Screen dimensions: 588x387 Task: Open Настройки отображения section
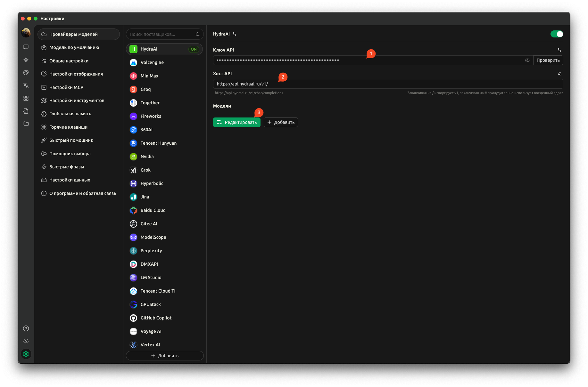click(x=79, y=74)
